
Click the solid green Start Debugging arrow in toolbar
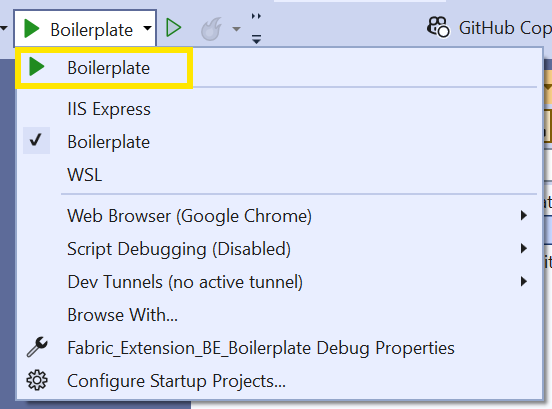(x=32, y=29)
